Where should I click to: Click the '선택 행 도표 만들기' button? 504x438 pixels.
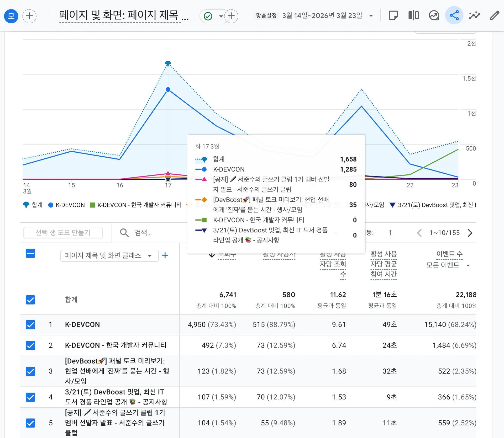click(x=63, y=233)
